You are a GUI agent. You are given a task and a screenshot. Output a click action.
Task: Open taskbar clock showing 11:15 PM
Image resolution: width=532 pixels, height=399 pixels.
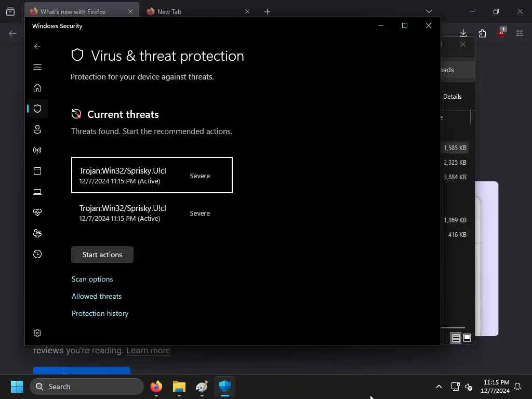495,387
